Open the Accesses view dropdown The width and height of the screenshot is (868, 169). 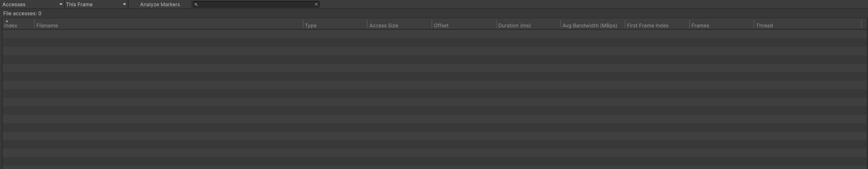pyautogui.click(x=32, y=4)
